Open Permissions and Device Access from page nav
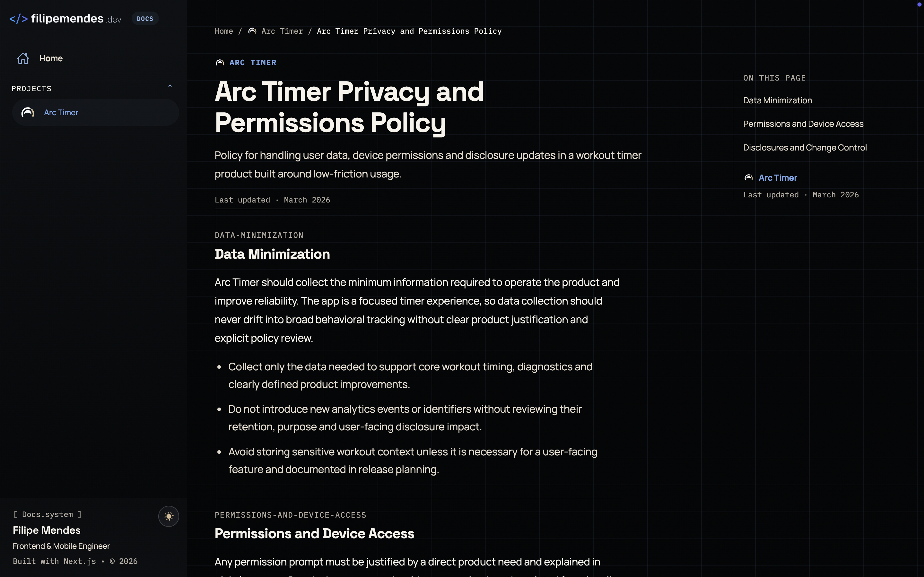 tap(803, 124)
